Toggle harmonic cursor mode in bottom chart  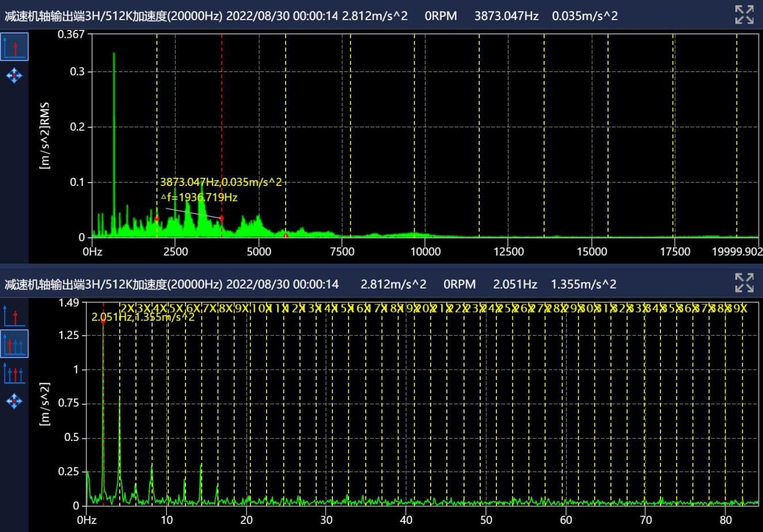coord(14,344)
